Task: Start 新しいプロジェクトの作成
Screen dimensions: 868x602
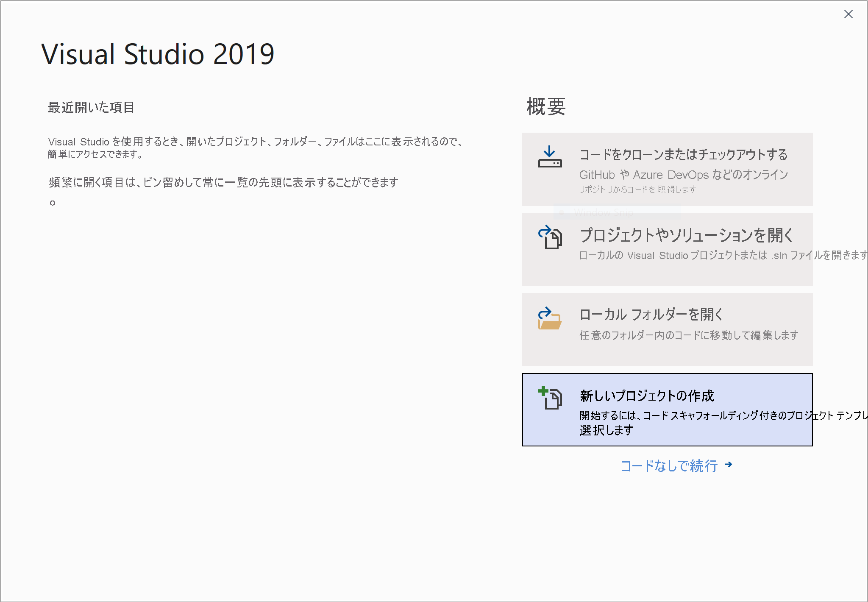Action: click(667, 410)
